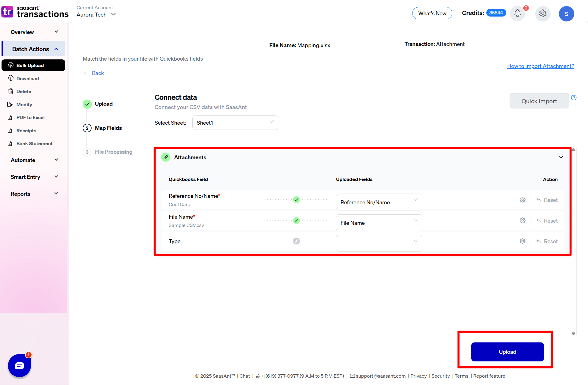Viewport: 588px width, 385px height.
Task: Click the mapping list scroll down arrow
Action: tap(573, 334)
